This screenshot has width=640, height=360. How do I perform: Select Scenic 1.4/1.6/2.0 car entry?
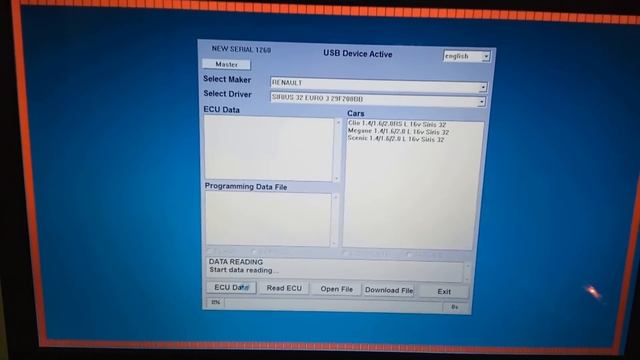click(396, 139)
